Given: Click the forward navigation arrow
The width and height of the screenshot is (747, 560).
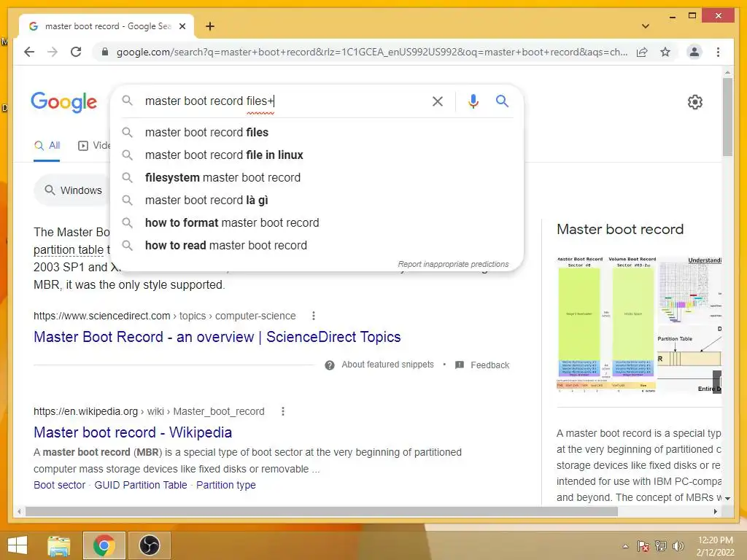Looking at the screenshot, I should [53, 52].
